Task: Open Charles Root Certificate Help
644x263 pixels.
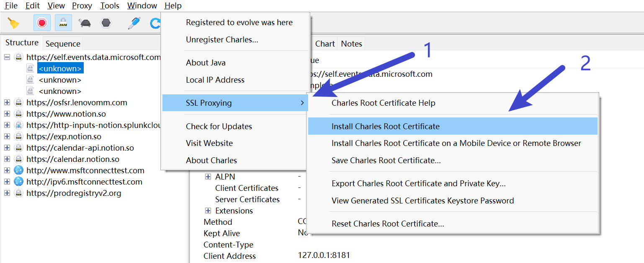Action: pos(453,103)
